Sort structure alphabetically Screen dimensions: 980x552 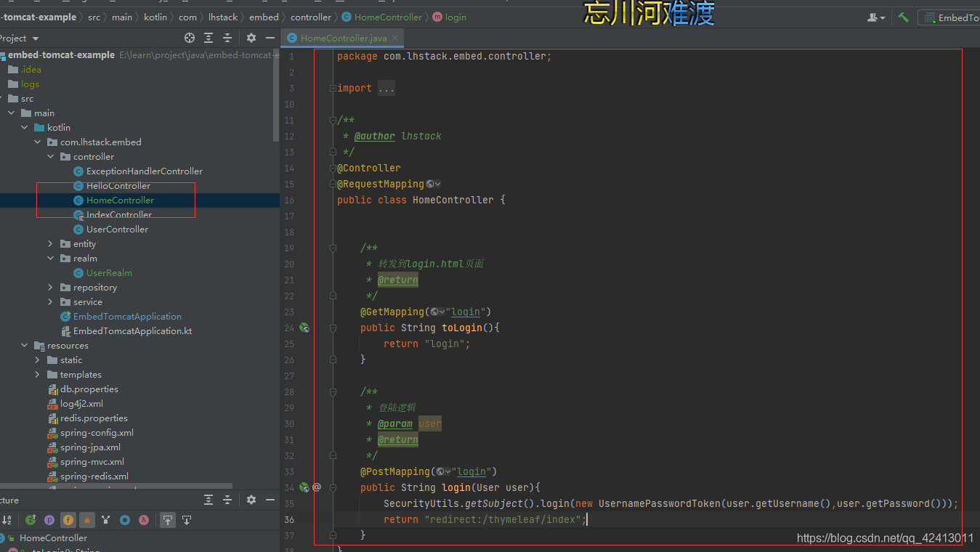pyautogui.click(x=7, y=520)
